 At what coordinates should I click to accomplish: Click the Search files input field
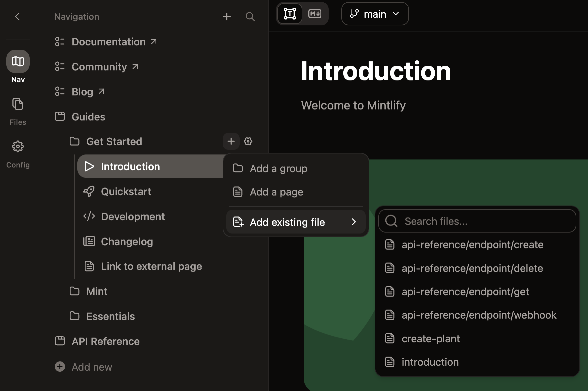click(x=477, y=221)
